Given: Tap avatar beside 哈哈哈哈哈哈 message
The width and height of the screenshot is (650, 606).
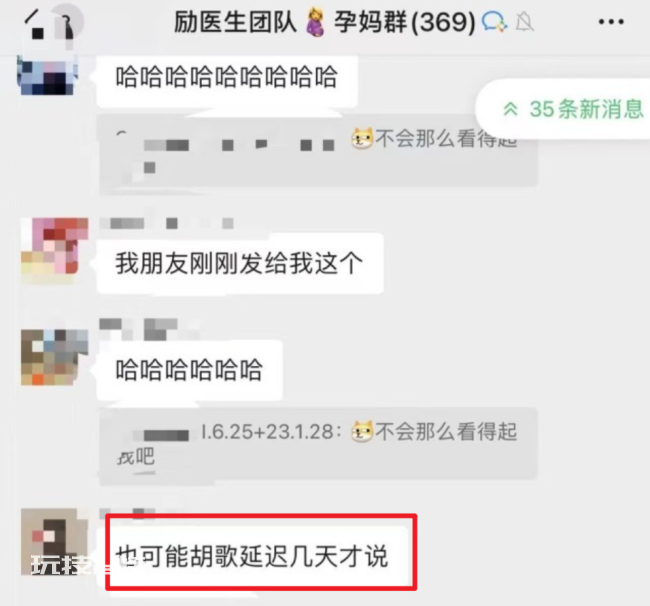Looking at the screenshot, I should [x=55, y=357].
